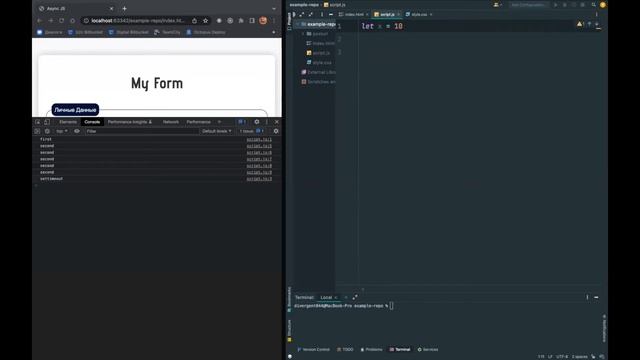Open IDE search everywhere magnifier
Image resolution: width=640 pixels, height=360 pixels.
coord(593,5)
